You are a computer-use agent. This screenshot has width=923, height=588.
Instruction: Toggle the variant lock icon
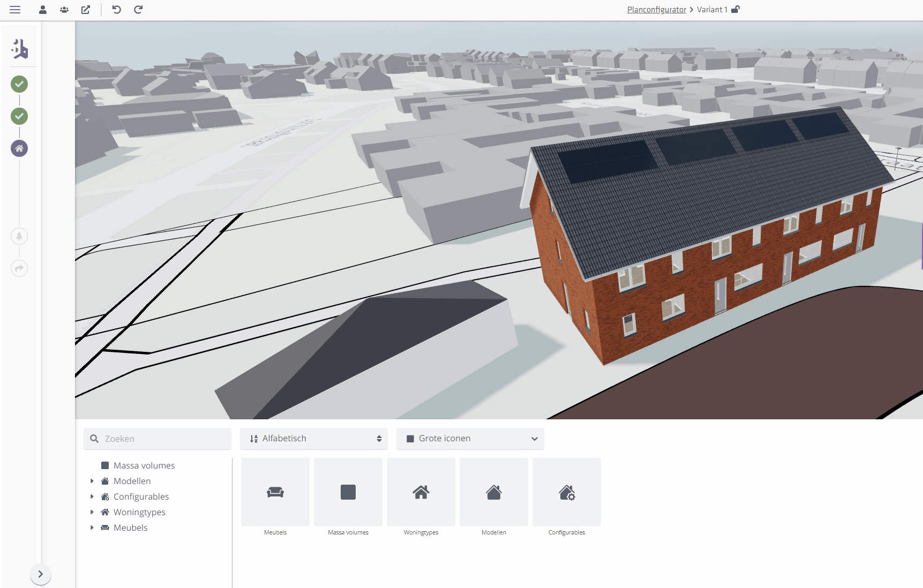coord(736,10)
